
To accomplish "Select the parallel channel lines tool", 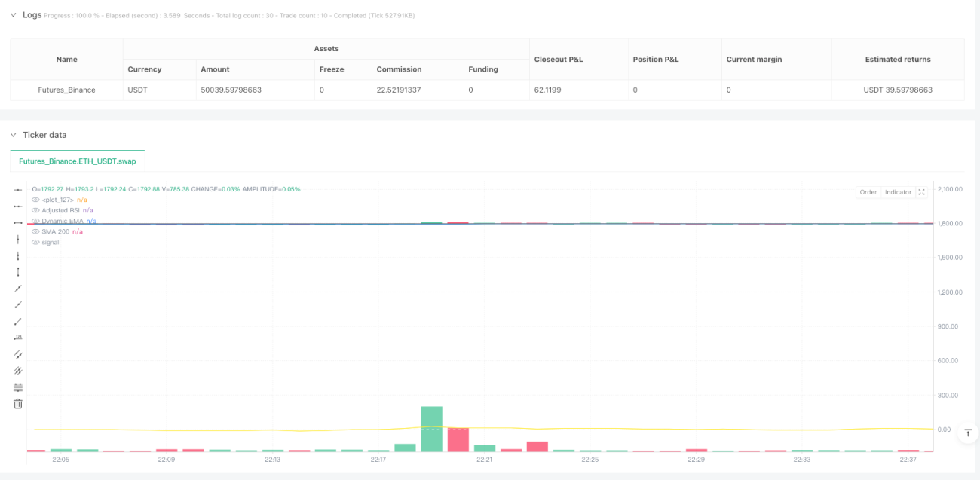I will pos(18,354).
